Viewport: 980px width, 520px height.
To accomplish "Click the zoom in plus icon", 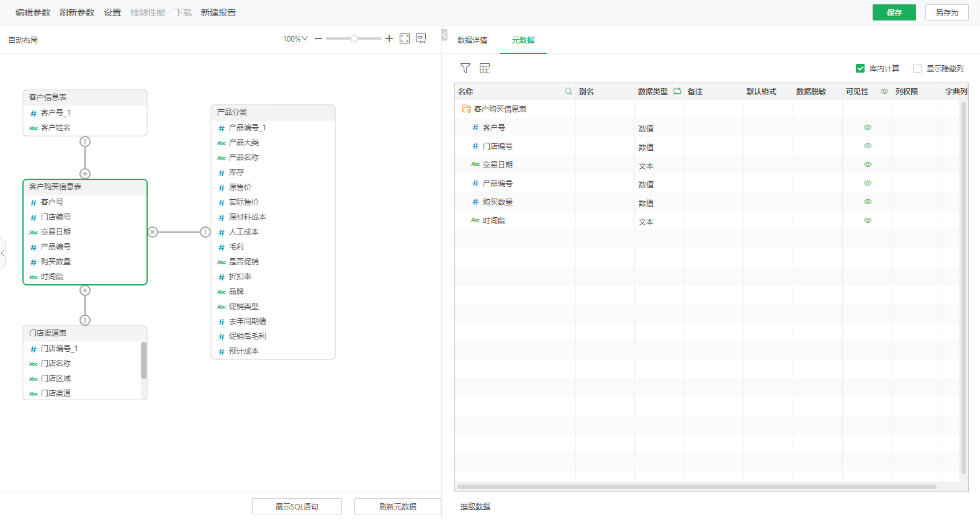I will [x=389, y=38].
